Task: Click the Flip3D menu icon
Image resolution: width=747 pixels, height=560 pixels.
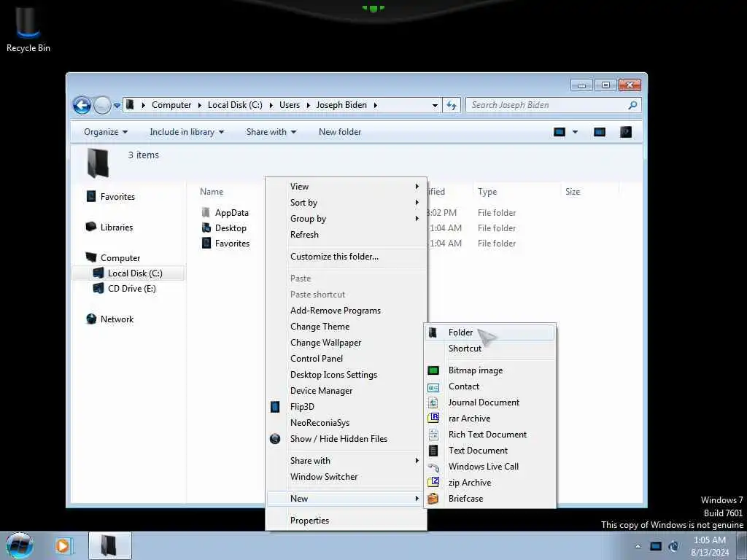Action: coord(275,407)
